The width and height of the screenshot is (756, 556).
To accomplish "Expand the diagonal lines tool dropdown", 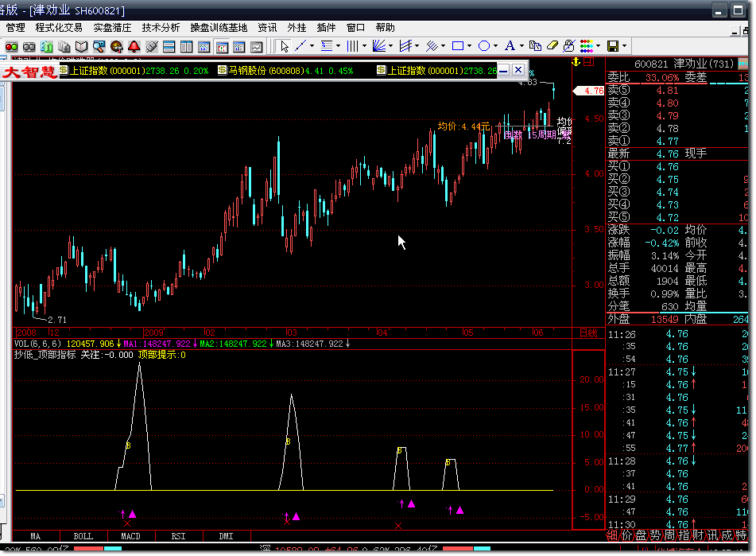I will 443,46.
